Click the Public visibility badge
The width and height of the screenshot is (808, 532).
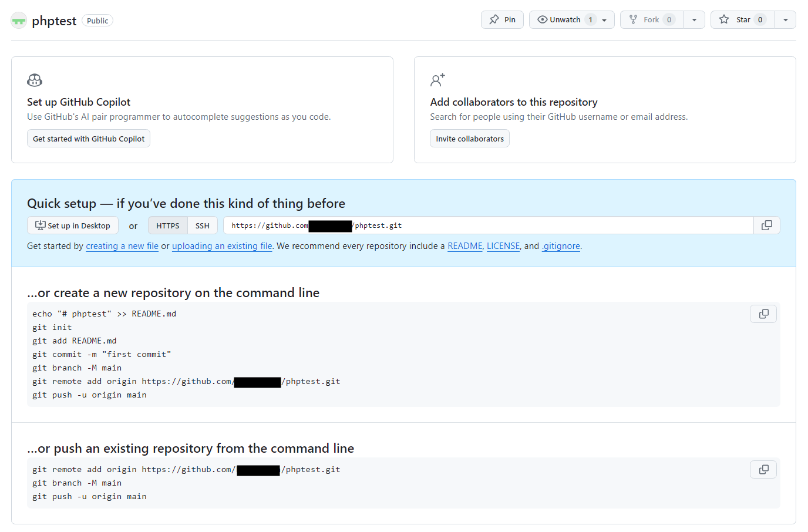(97, 21)
